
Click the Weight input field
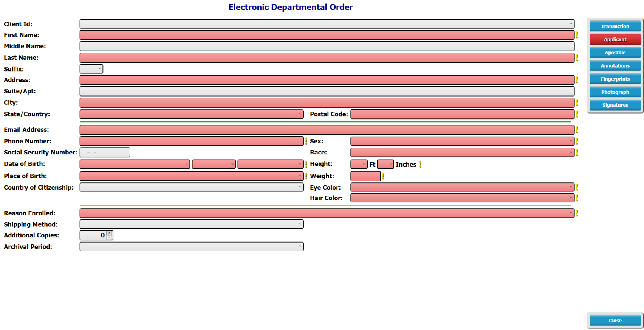[x=365, y=176]
